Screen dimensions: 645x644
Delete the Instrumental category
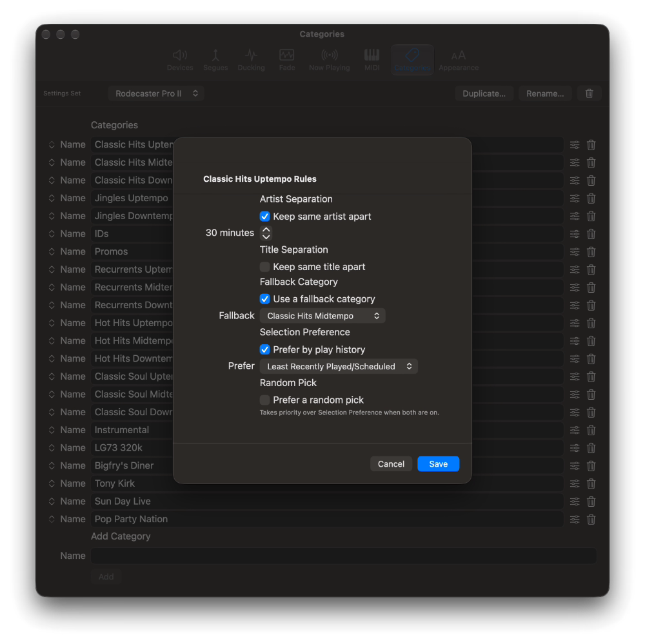591,430
